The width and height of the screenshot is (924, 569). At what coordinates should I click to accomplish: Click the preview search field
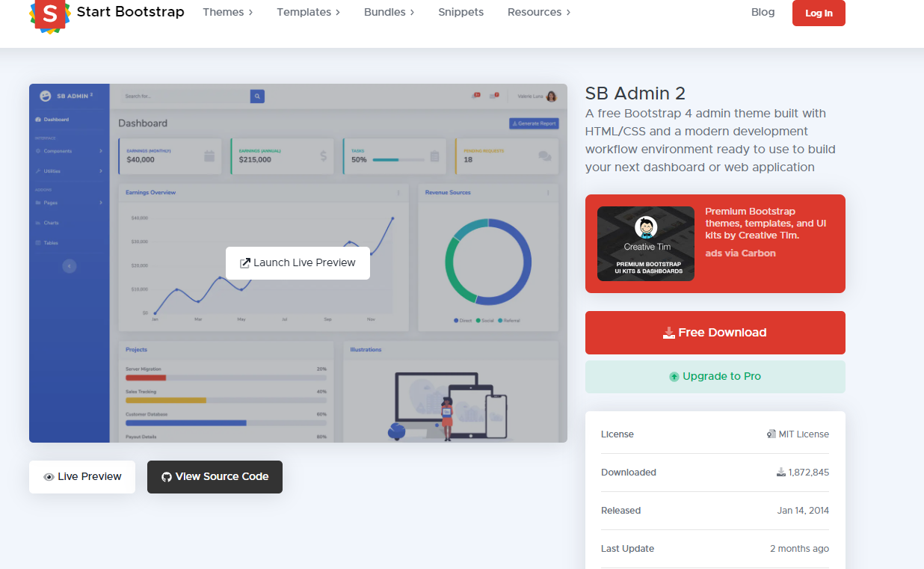click(x=185, y=96)
